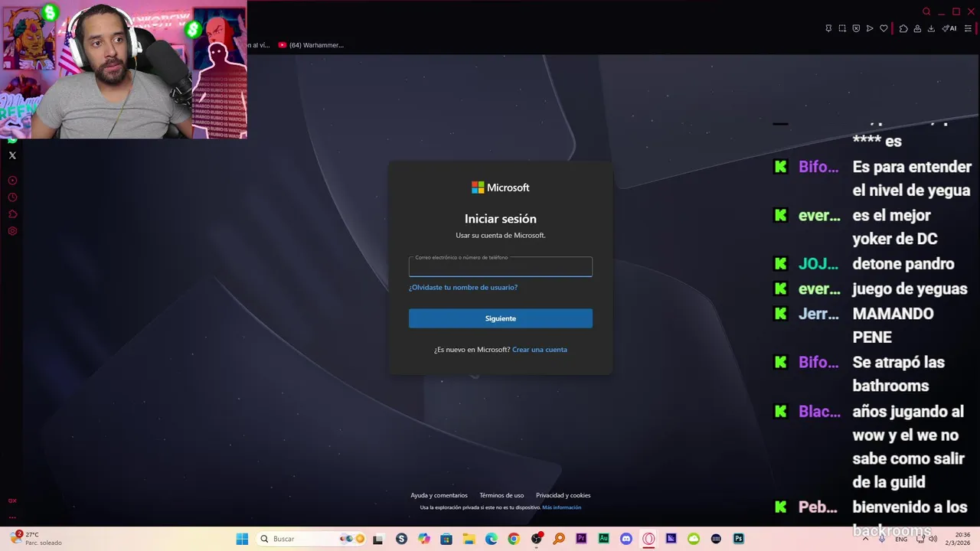This screenshot has height=551, width=980.
Task: Open the settings gear in sidebar
Action: (x=12, y=231)
